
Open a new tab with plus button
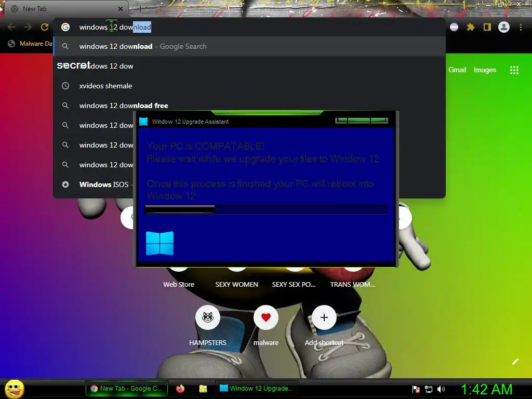[140, 9]
